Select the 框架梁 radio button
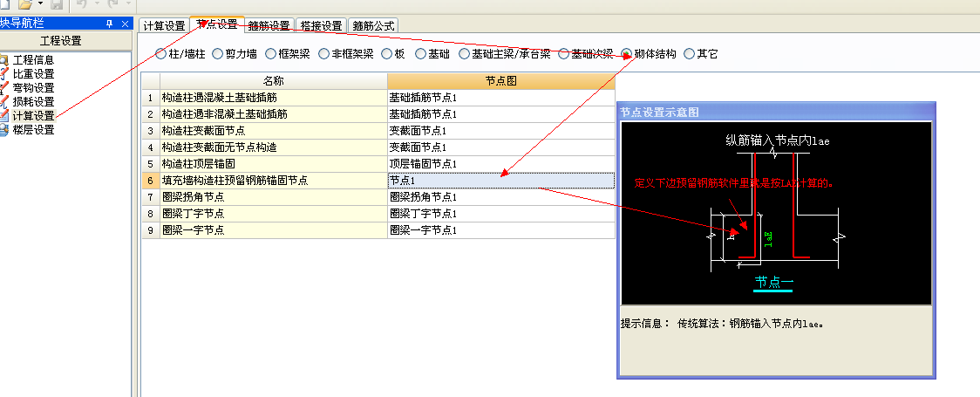Screen dimensions: 980x397 click(x=270, y=54)
